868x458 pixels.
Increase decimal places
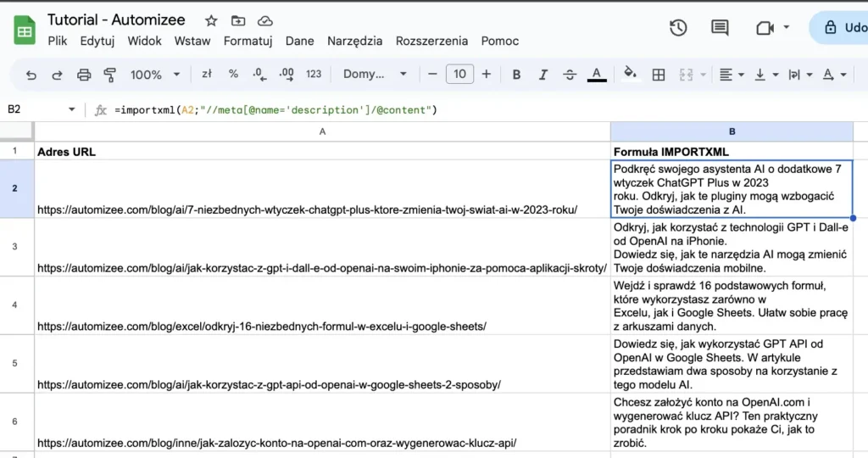(287, 74)
